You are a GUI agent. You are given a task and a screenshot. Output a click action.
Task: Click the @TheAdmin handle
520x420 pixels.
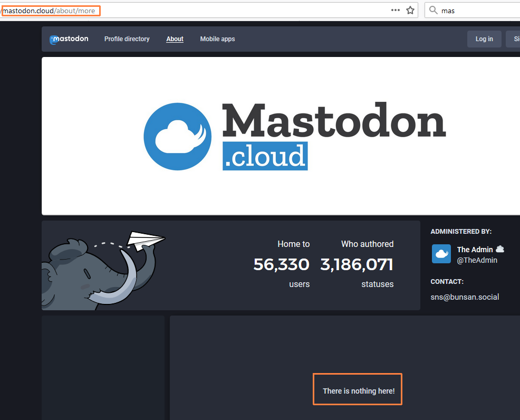coord(477,260)
